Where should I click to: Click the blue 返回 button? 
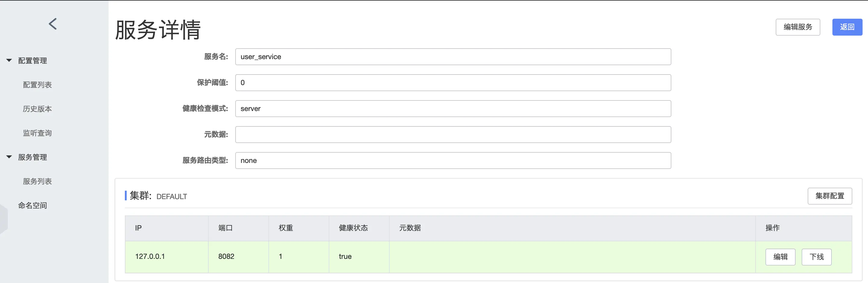coord(847,27)
